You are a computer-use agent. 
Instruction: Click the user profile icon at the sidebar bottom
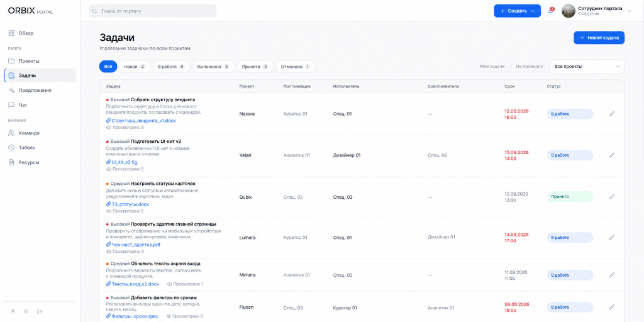pyautogui.click(x=13, y=311)
